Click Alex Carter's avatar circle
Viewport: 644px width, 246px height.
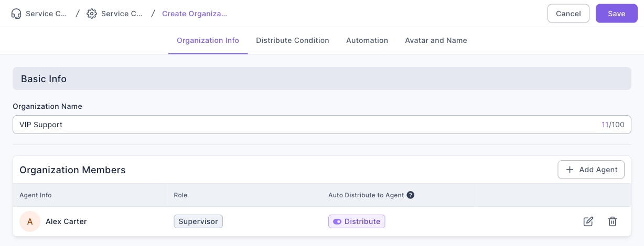tap(30, 221)
